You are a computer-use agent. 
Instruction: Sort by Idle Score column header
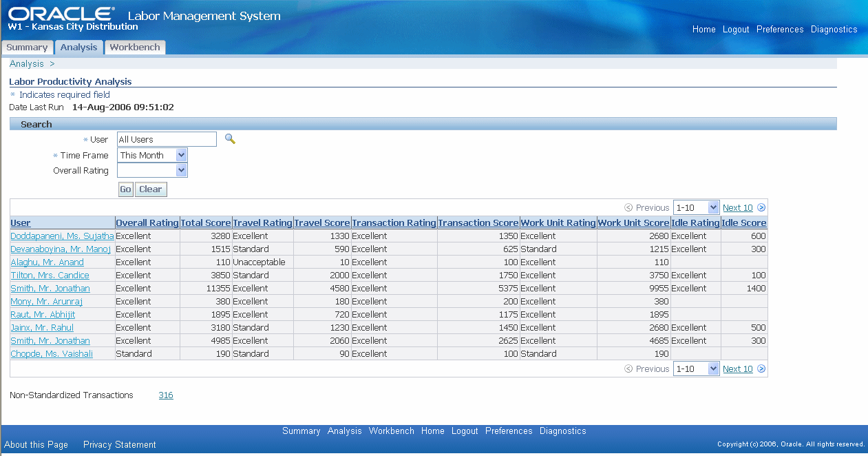coord(744,222)
